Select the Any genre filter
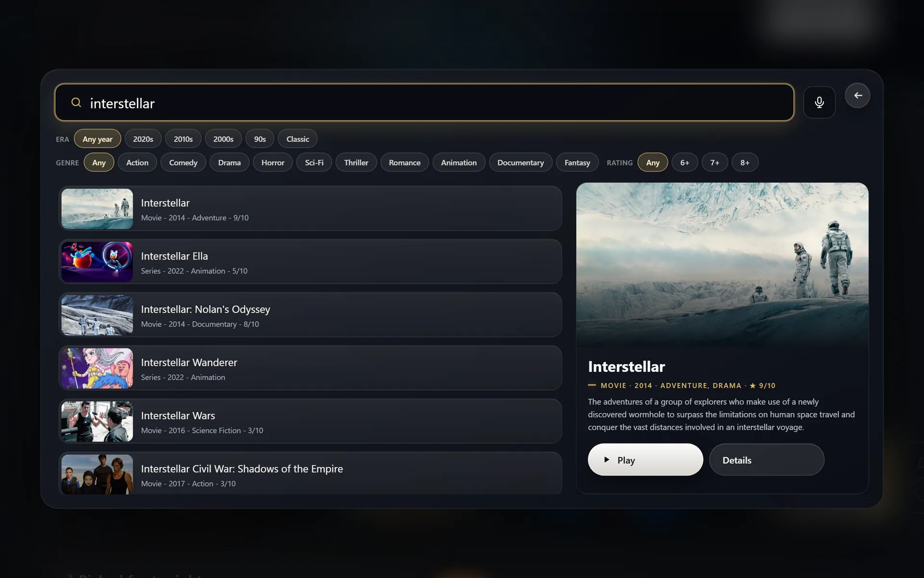 point(99,162)
